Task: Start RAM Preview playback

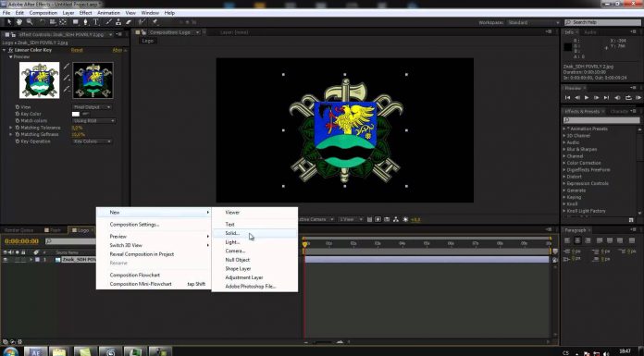Action: pyautogui.click(x=638, y=98)
